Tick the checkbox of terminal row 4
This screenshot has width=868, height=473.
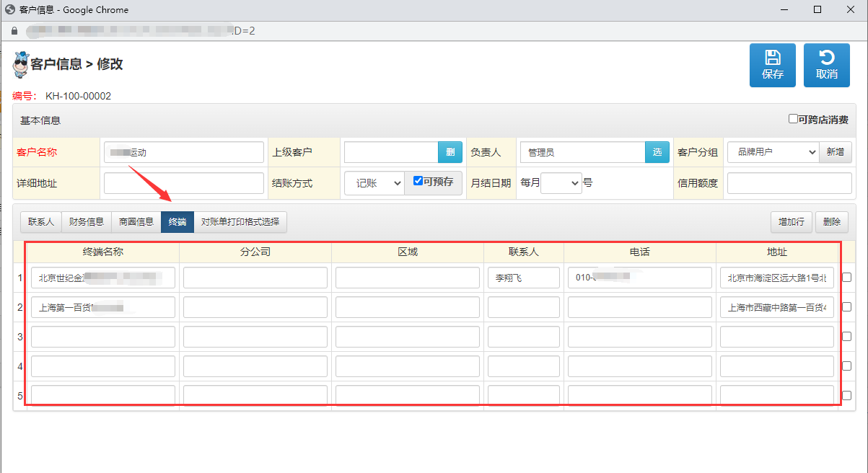tap(846, 366)
